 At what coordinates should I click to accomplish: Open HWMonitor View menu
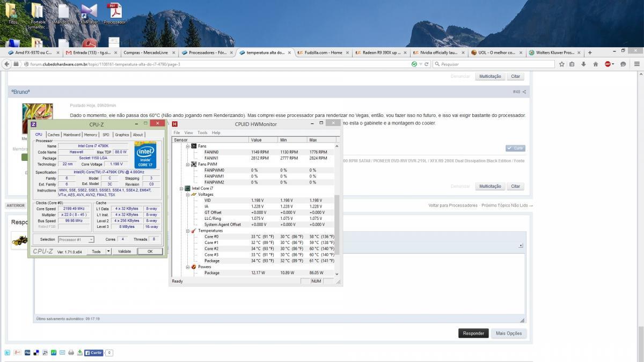[x=188, y=132]
